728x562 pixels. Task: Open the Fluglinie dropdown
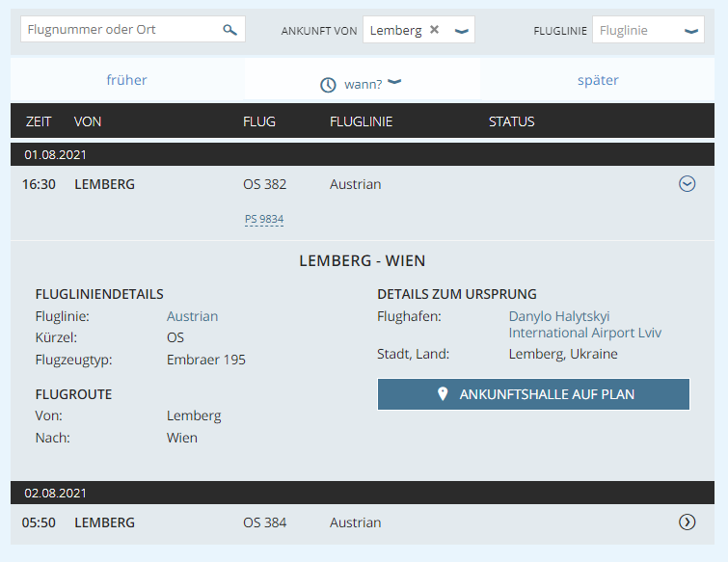pyautogui.click(x=647, y=31)
